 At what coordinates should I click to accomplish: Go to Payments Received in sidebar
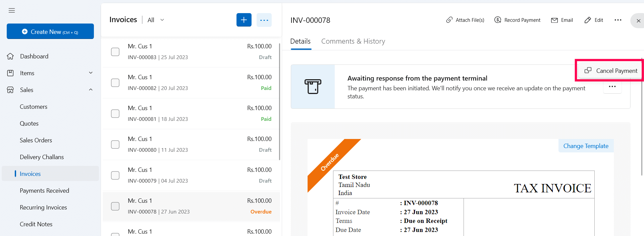click(44, 191)
